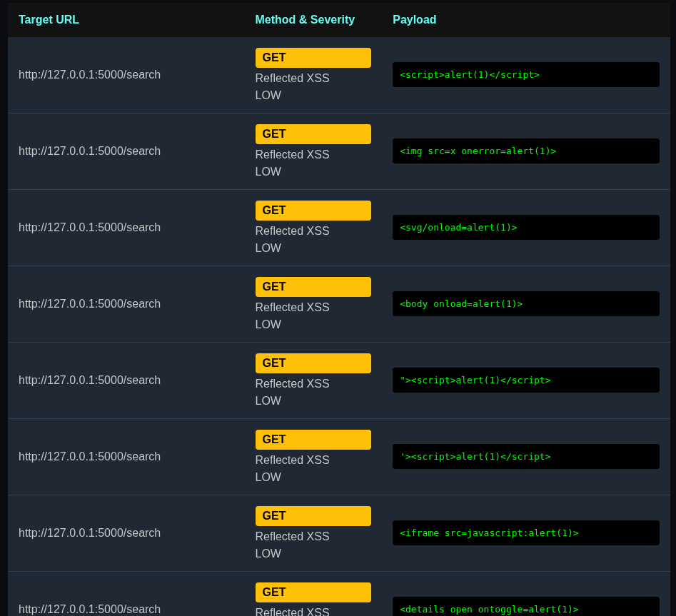
Task: Click GET badge in the "><script> row
Action: click(313, 363)
